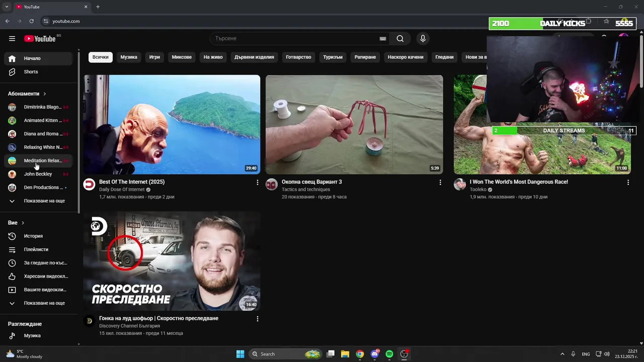Show hidden system tray icons

tap(562, 354)
